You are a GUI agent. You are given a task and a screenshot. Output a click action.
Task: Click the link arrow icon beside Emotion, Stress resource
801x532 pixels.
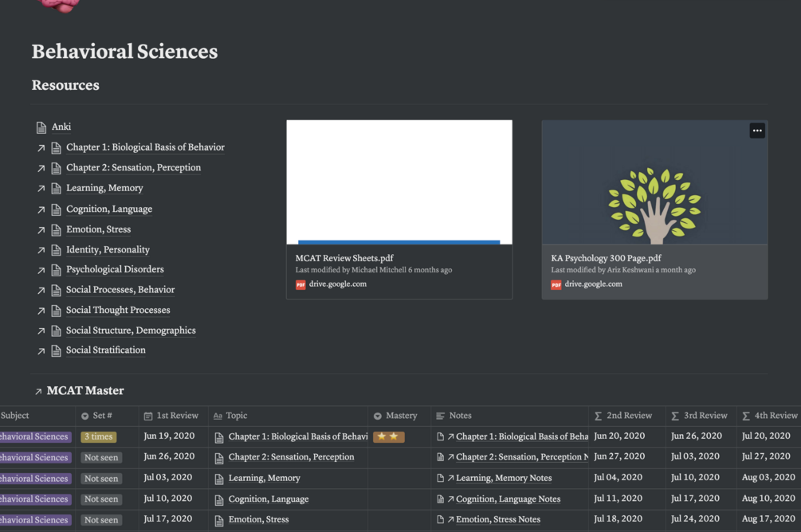(41, 230)
